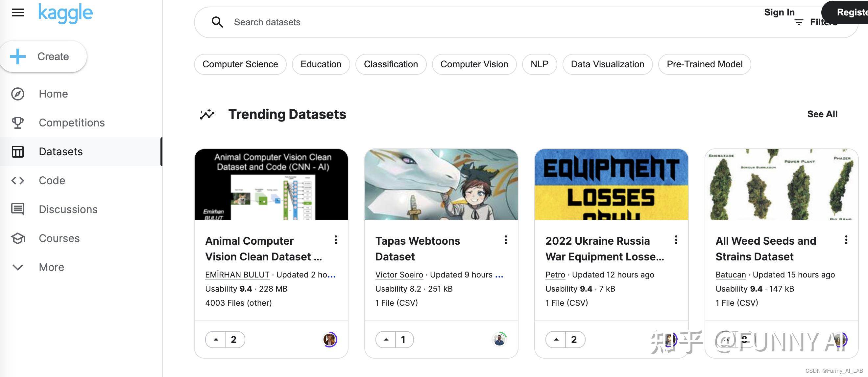Click the Discussions chat icon

coord(17,210)
